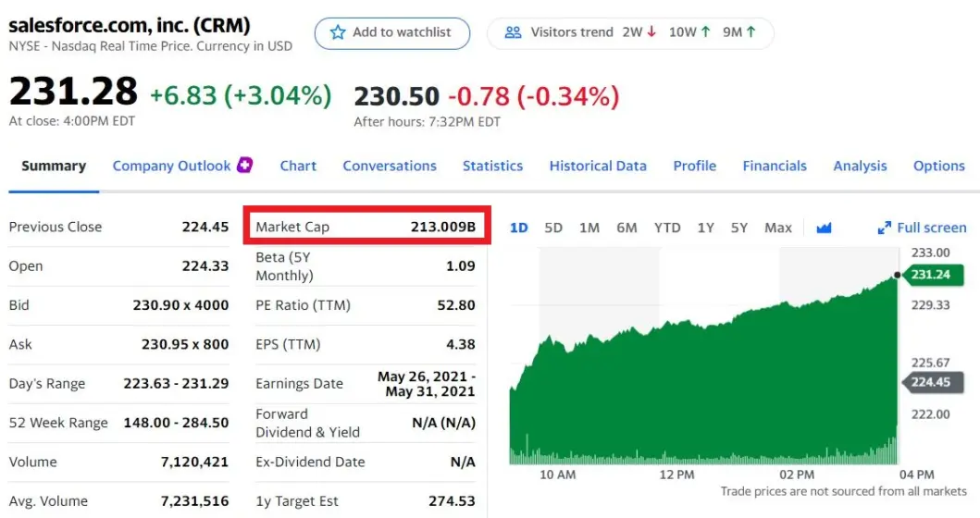Click the full screen expand arrows icon
This screenshot has width=980, height=518.
pyautogui.click(x=885, y=228)
